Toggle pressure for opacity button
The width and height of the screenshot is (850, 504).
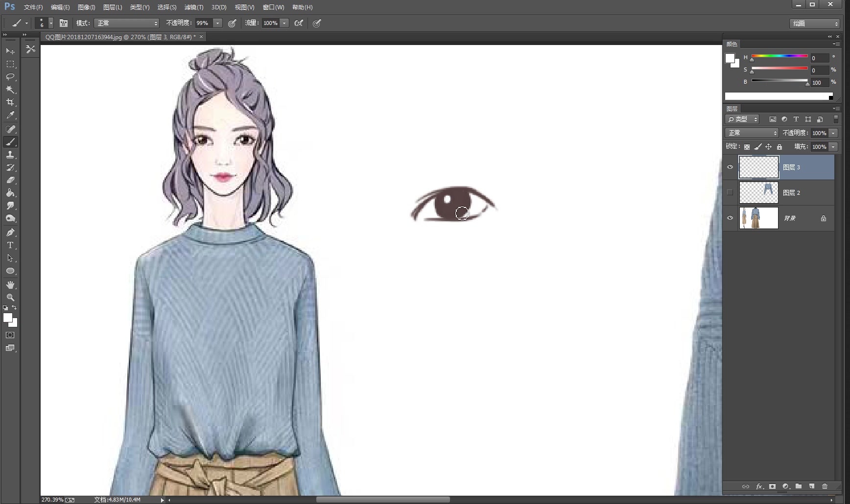point(232,23)
